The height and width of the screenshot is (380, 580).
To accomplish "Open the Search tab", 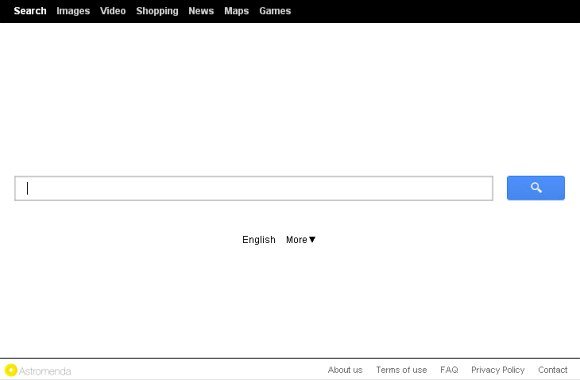I will 30,11.
